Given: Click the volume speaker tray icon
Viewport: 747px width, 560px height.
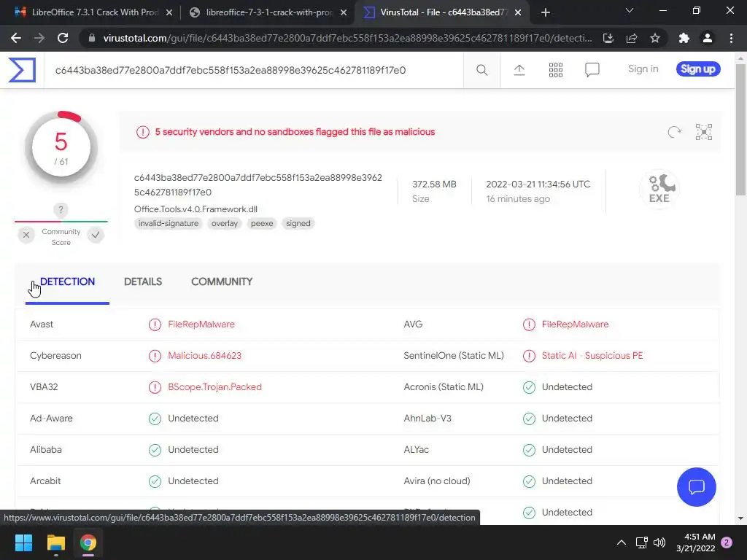Looking at the screenshot, I should [659, 542].
